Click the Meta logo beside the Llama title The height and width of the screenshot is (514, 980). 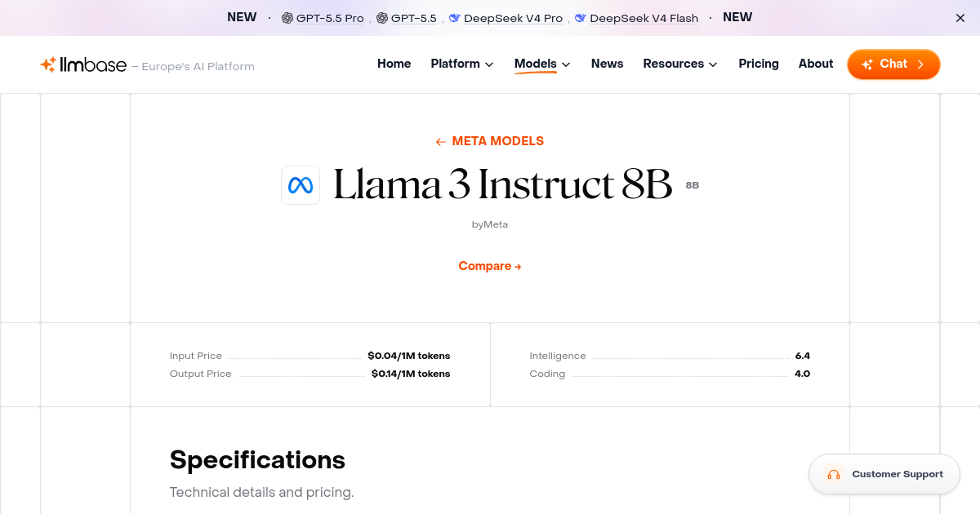301,185
